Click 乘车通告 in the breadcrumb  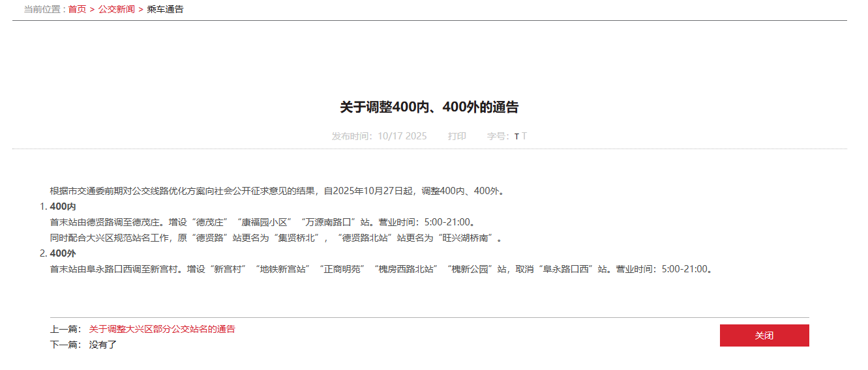pyautogui.click(x=165, y=9)
